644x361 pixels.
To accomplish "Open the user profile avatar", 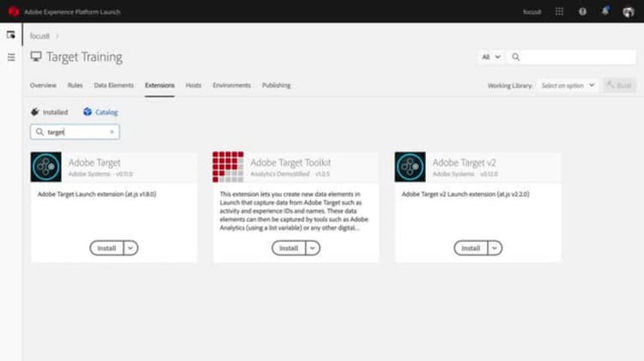I will pyautogui.click(x=628, y=12).
